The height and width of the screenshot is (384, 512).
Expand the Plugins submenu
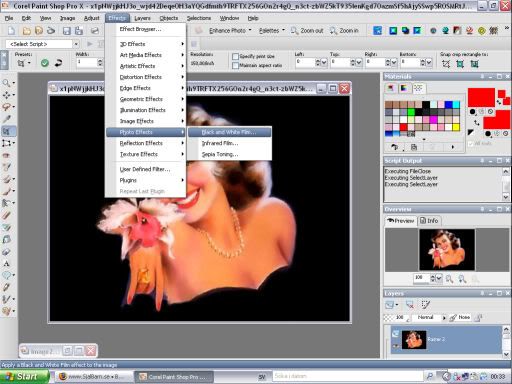(145, 180)
